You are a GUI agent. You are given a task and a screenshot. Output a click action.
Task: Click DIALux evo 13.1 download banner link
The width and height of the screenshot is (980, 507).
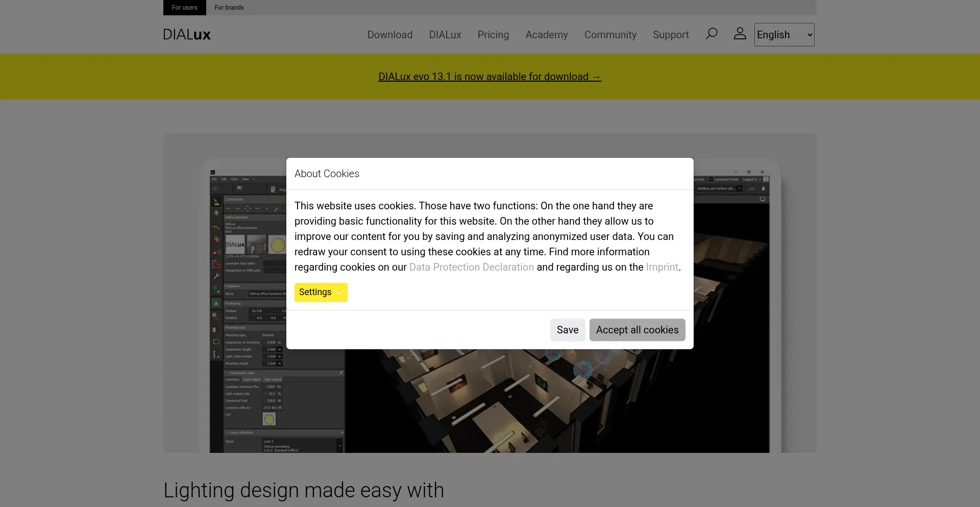[x=489, y=77]
